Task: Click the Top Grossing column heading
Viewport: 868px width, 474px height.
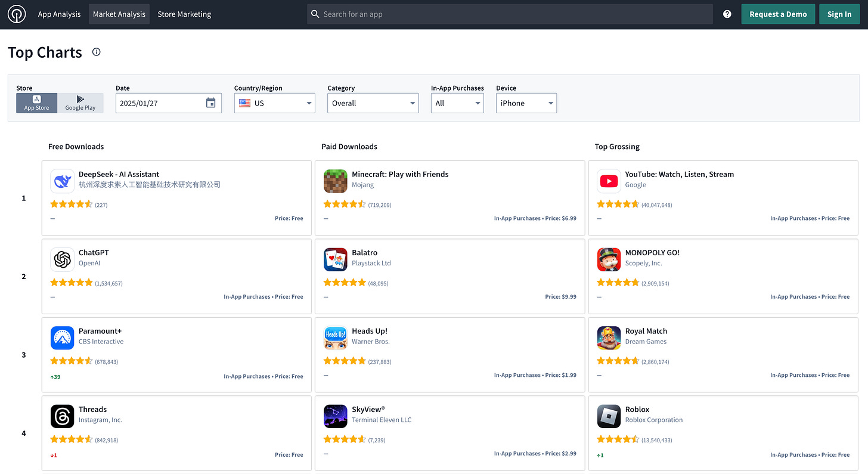Action: [617, 147]
